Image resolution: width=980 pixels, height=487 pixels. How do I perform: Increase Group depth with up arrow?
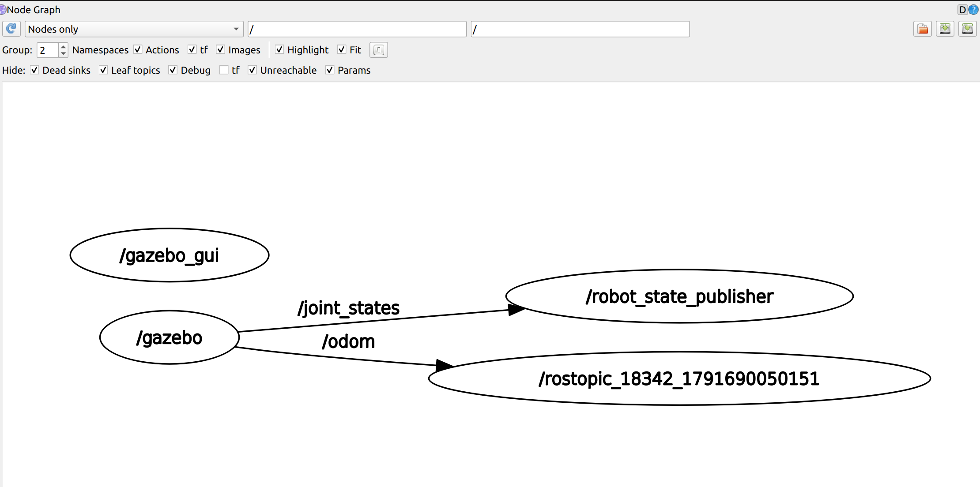[63, 46]
